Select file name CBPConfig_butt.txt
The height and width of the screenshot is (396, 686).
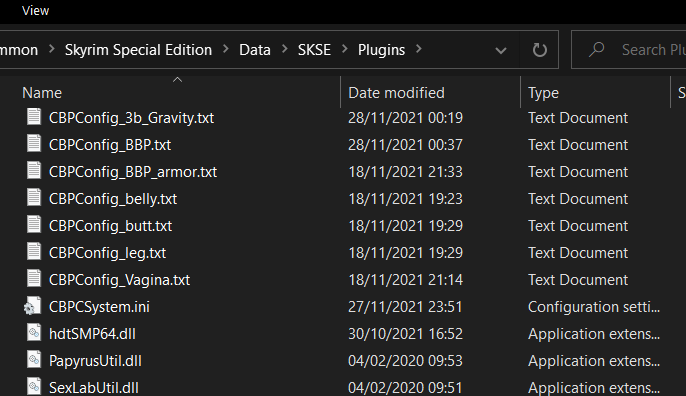point(110,226)
